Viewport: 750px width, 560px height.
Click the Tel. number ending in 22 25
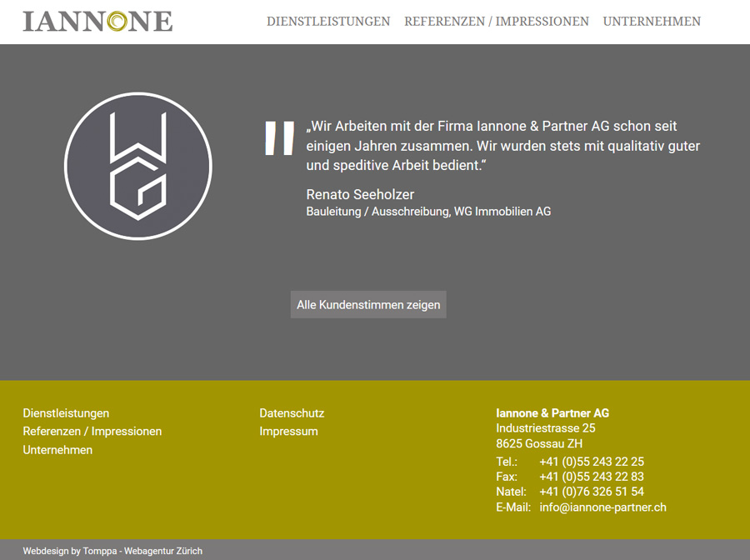pos(591,462)
